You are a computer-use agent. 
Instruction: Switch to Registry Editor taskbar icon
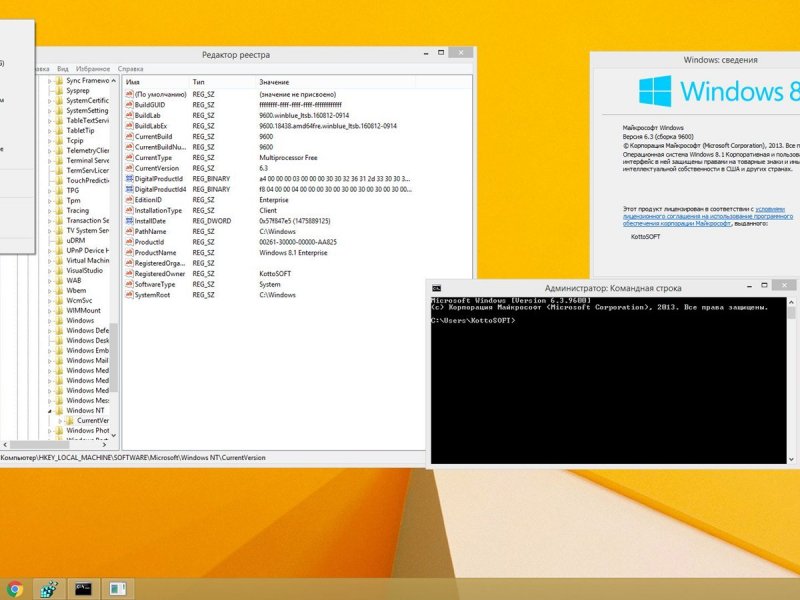click(49, 589)
